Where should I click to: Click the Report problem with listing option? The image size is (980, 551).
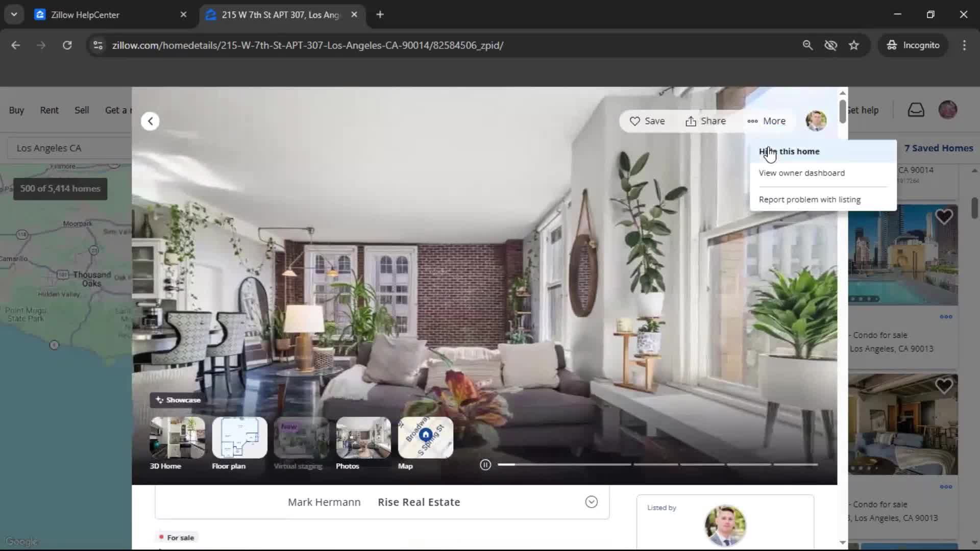[x=810, y=199]
